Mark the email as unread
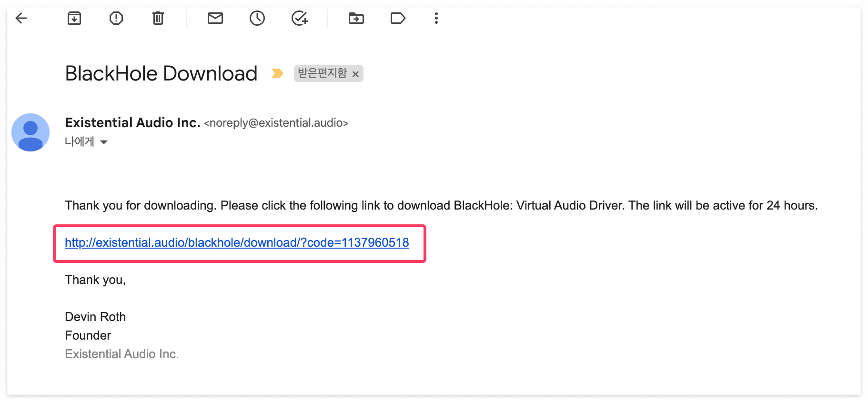The height and width of the screenshot is (402, 868). [x=215, y=19]
